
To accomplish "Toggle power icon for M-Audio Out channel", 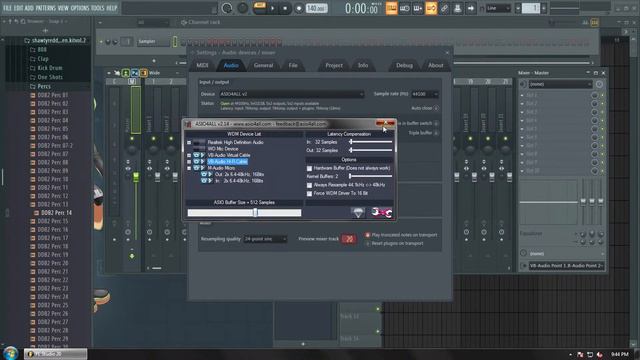I will coord(204,175).
